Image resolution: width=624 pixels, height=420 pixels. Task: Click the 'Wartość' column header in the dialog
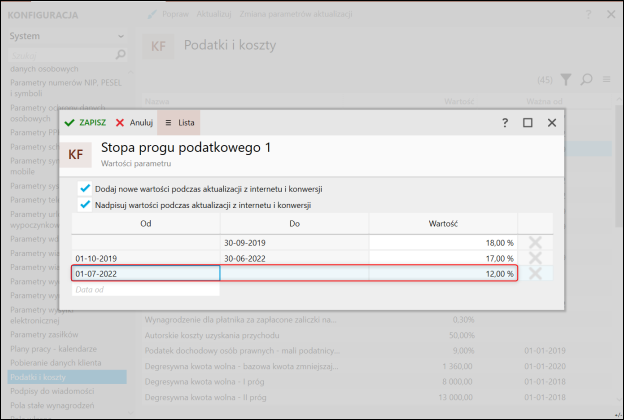[443, 224]
